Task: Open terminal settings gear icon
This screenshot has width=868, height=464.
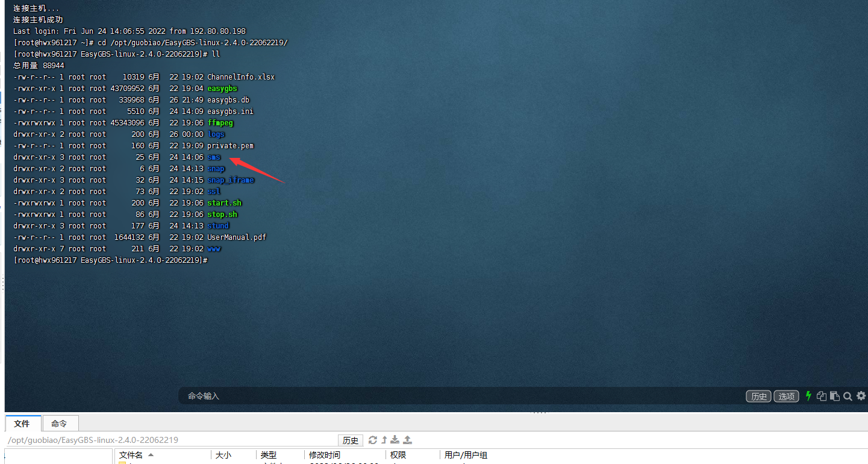Action: pos(861,396)
